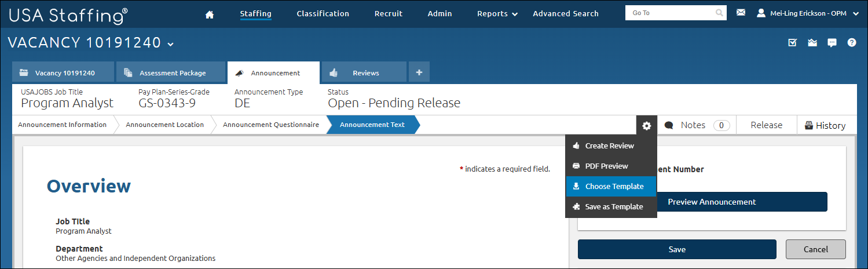Click the USA Staffing logo

(x=68, y=16)
